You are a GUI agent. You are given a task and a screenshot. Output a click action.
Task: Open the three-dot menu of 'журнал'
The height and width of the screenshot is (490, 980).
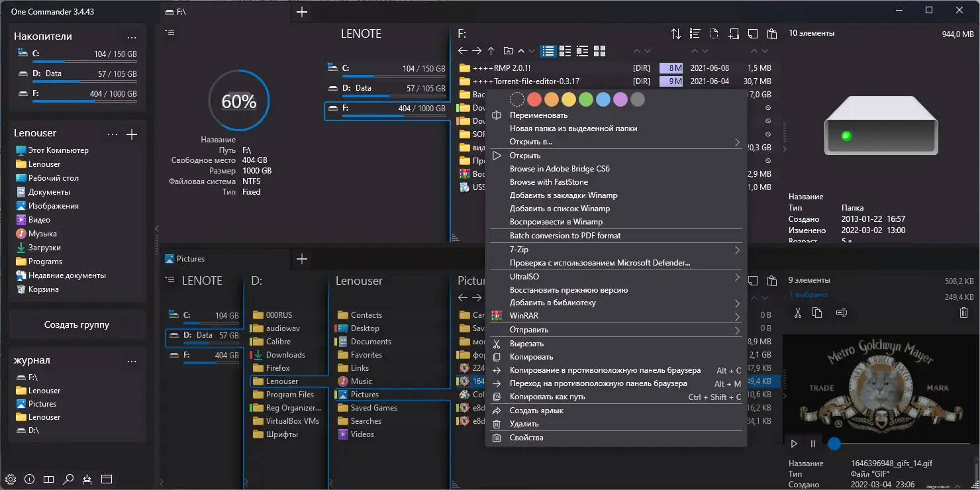[x=132, y=362]
